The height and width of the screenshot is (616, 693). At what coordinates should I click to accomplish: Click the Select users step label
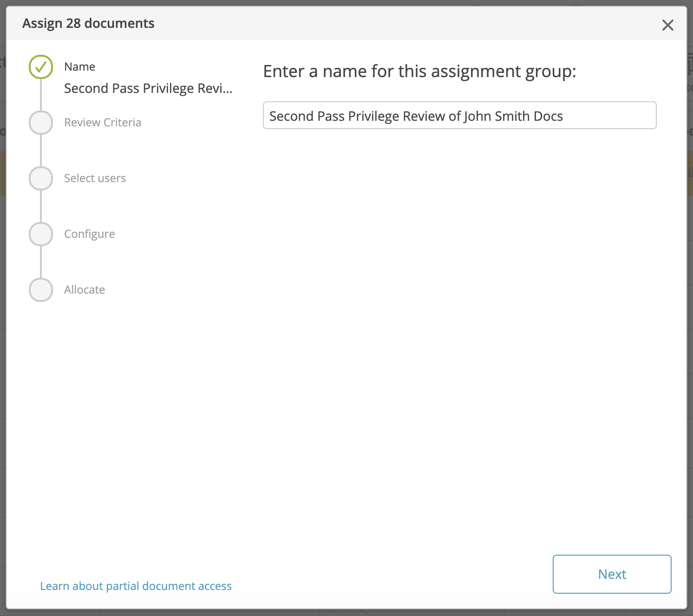95,178
